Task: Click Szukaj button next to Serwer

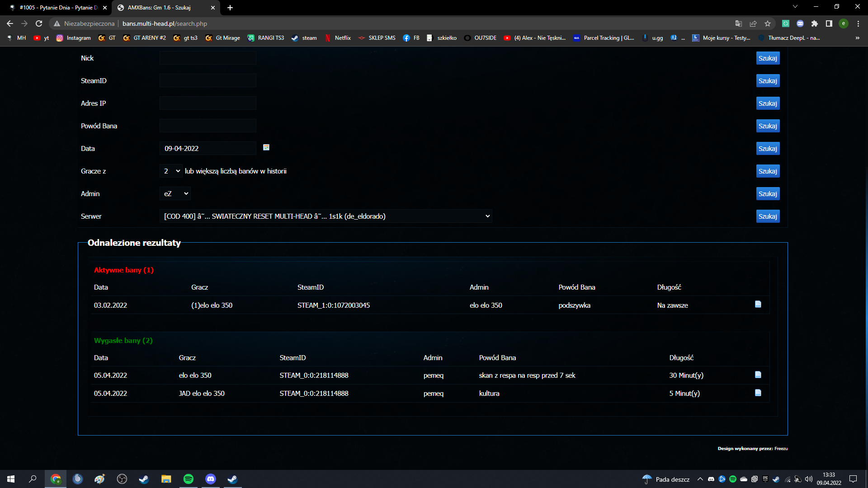Action: pyautogui.click(x=768, y=216)
